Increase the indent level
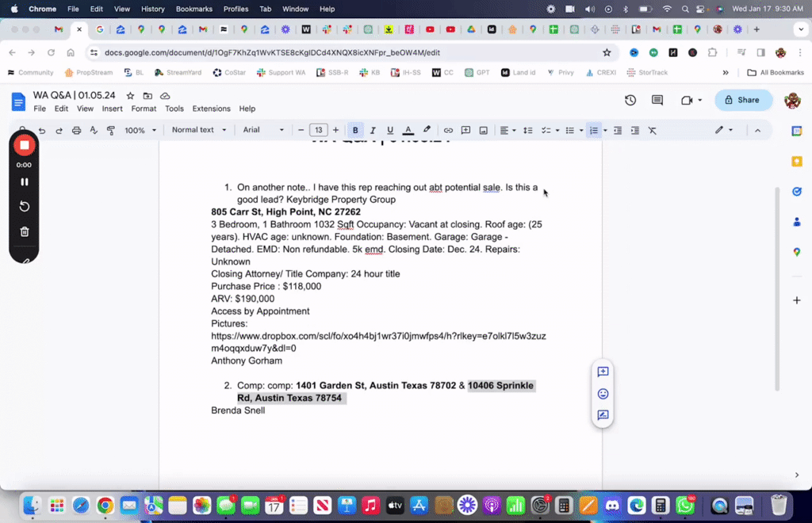 pyautogui.click(x=635, y=131)
